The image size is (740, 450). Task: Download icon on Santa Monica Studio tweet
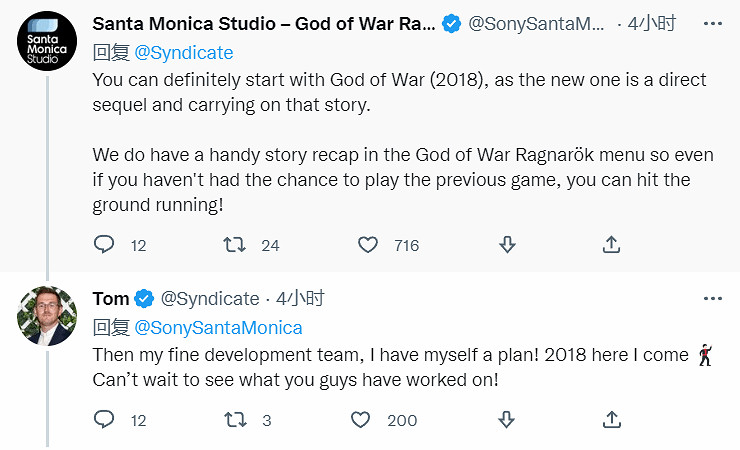(x=507, y=244)
